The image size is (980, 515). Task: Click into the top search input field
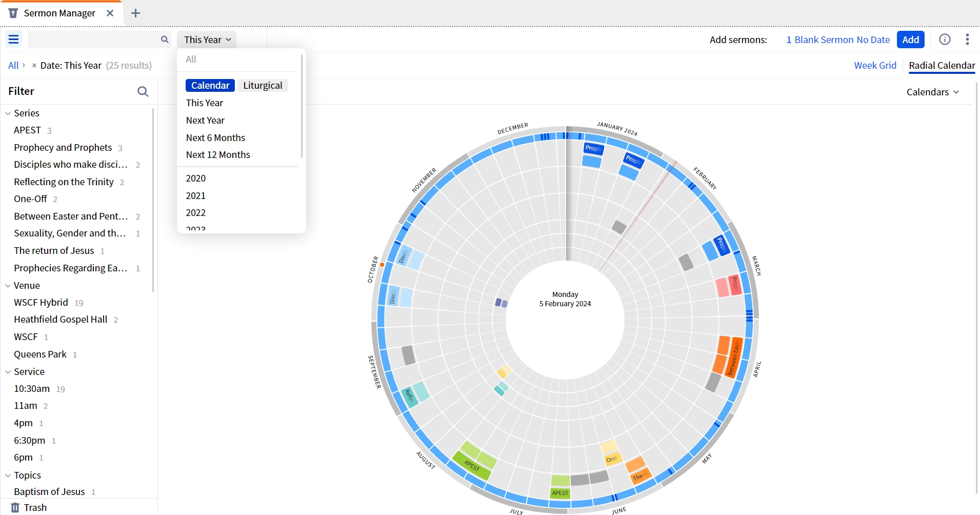[x=92, y=39]
